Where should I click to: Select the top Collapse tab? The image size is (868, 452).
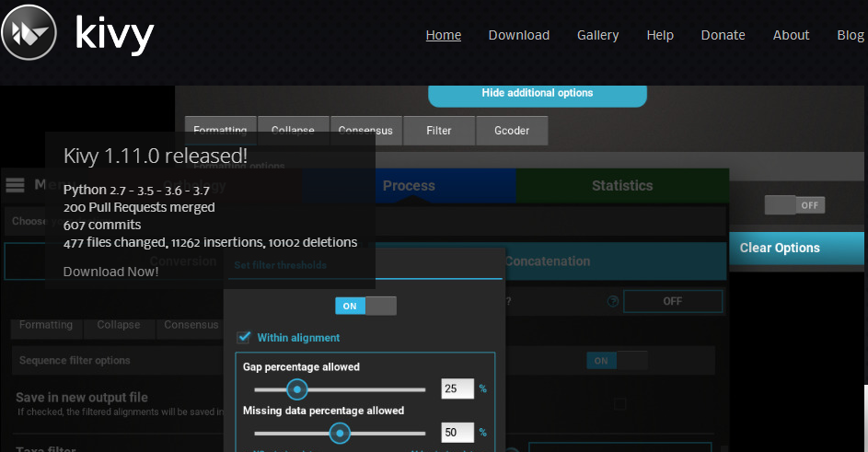293,131
